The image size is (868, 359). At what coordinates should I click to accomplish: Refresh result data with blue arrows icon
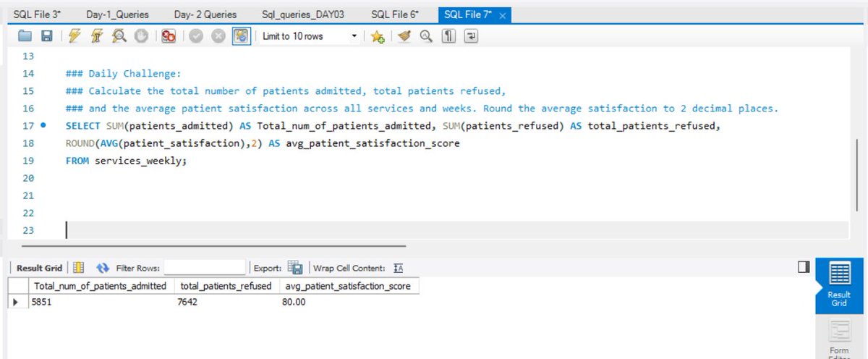(x=103, y=268)
